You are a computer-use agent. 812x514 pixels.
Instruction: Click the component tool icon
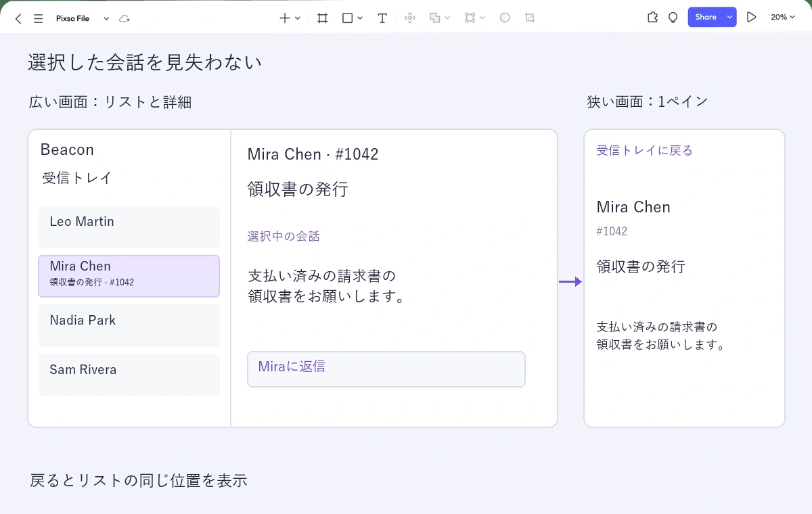(x=409, y=18)
